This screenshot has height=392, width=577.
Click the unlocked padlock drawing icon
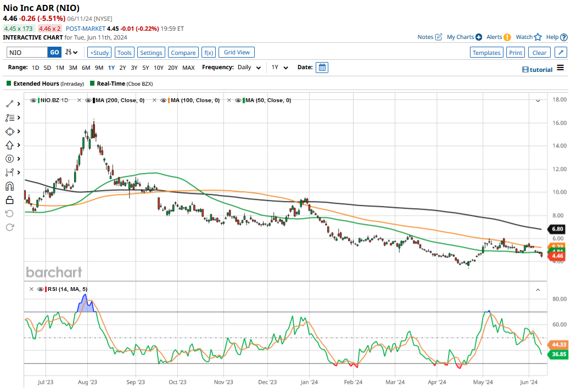coord(9,200)
